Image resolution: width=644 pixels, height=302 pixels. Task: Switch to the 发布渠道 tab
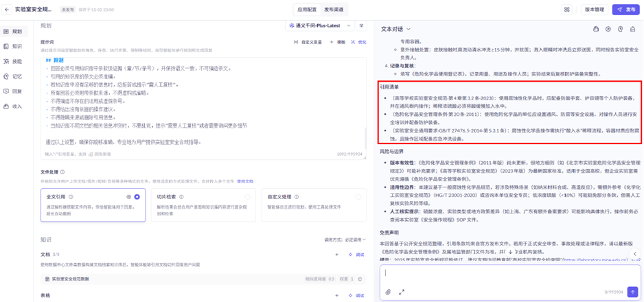[334, 10]
